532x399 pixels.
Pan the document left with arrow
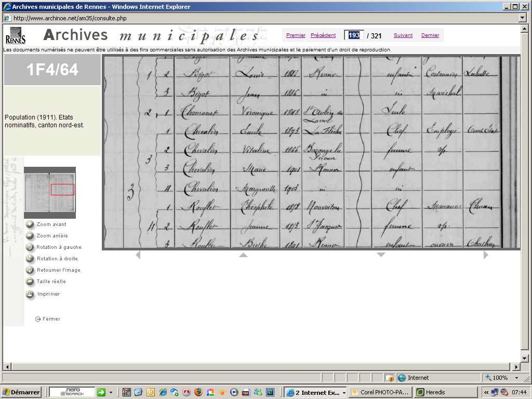tap(138, 255)
